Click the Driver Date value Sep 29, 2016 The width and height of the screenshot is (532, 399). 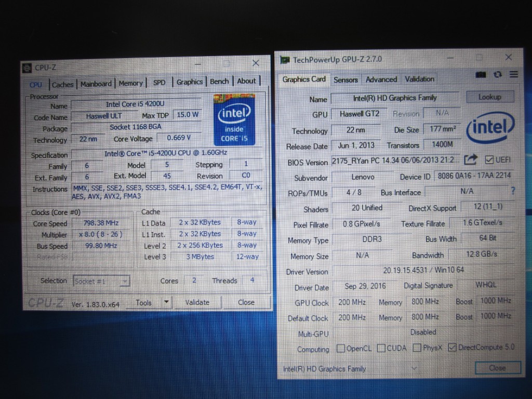pyautogui.click(x=365, y=286)
